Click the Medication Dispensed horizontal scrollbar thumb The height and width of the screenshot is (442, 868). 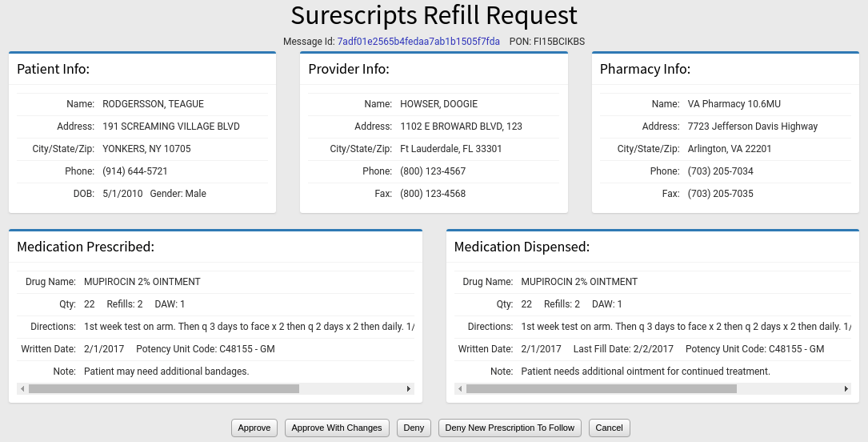(601, 388)
